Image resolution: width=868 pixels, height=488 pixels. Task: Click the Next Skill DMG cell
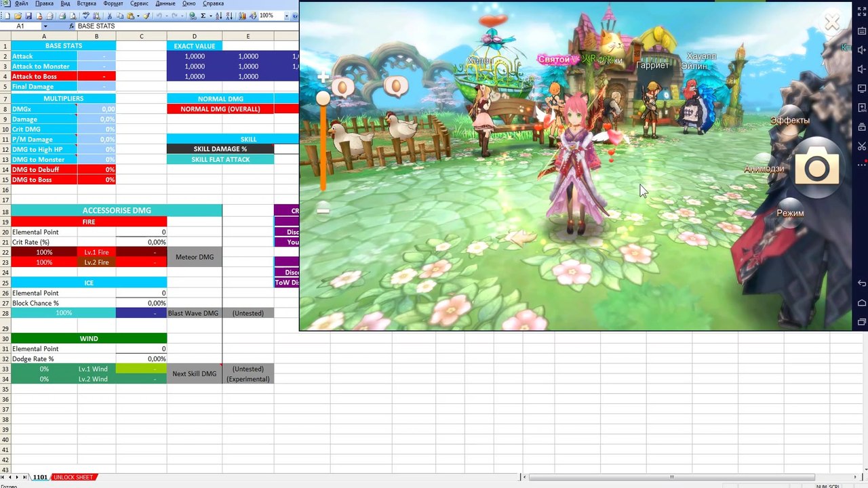coord(195,373)
